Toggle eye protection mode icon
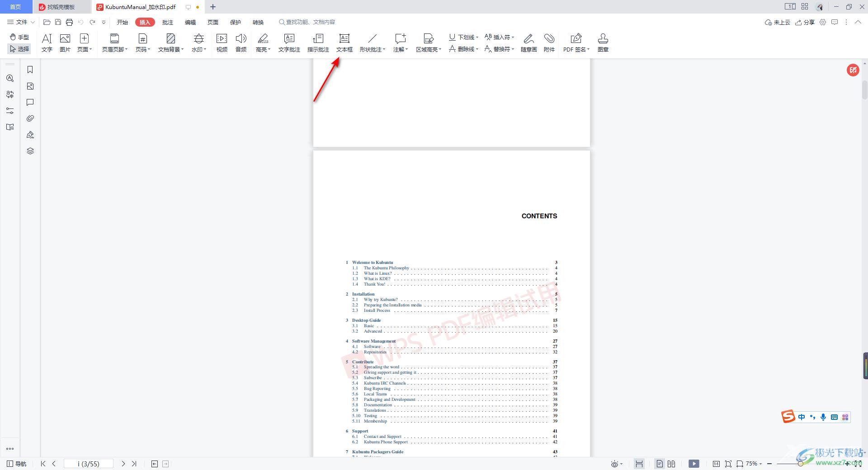The width and height of the screenshot is (868, 470). [x=614, y=464]
